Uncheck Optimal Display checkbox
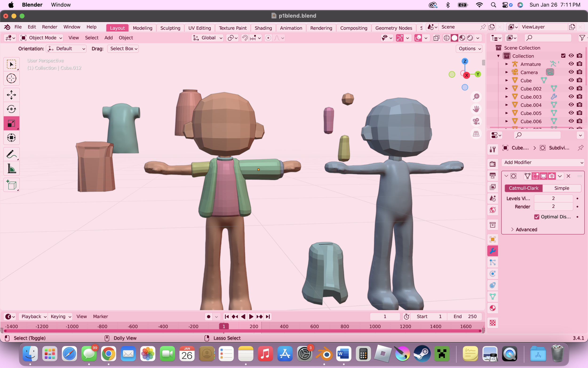The height and width of the screenshot is (368, 588). 537,217
